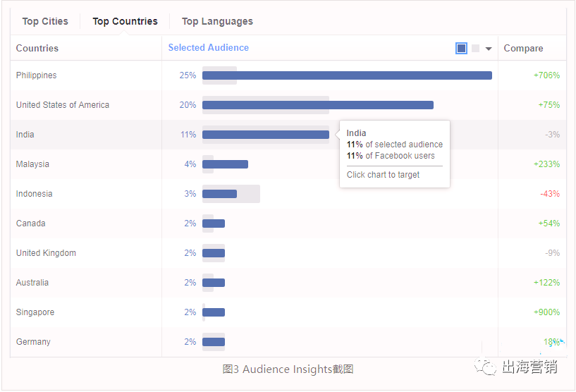This screenshot has height=392, width=576.
Task: Click the +122% compare value
Action: point(546,283)
